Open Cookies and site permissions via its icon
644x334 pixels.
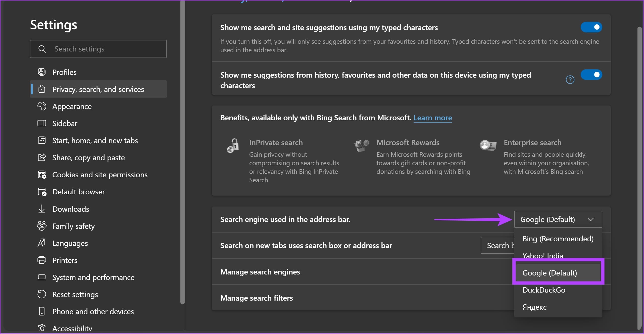pos(42,175)
